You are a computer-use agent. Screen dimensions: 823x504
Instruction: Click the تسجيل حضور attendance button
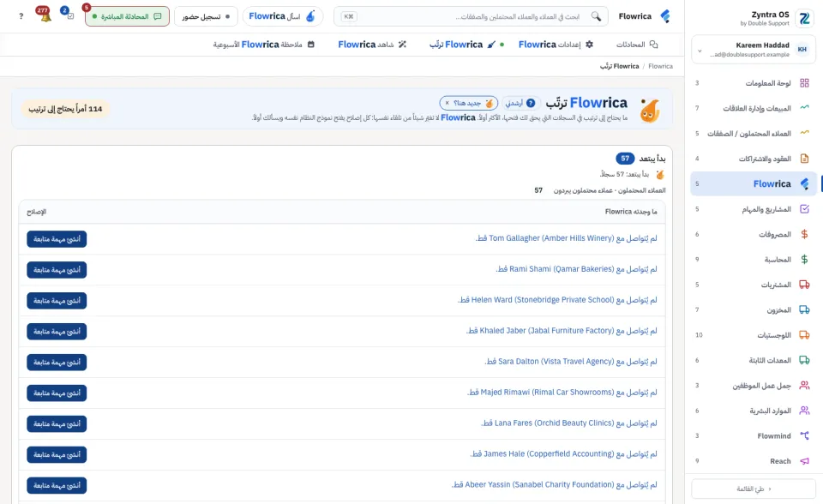coord(206,16)
